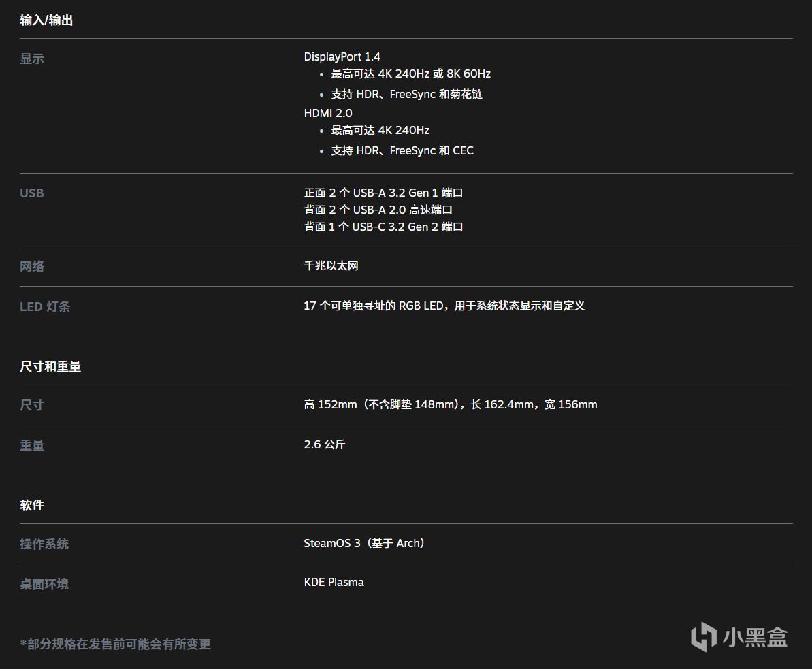Screen dimensions: 812x669
Task: Click the 部分规格在发售前可能会有所变更 footnote
Action: coord(116,644)
